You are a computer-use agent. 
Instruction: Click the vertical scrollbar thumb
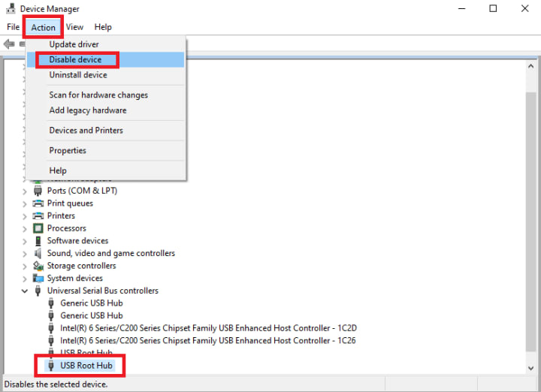(x=531, y=222)
